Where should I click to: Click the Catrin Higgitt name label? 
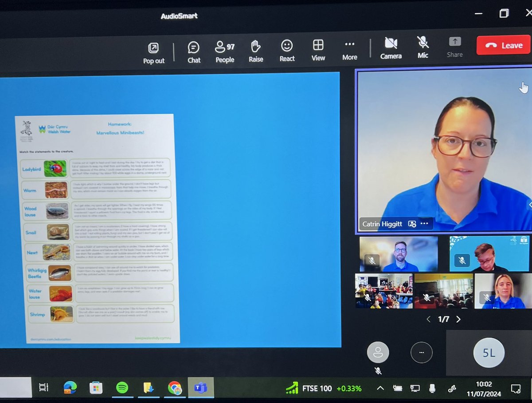click(x=382, y=224)
